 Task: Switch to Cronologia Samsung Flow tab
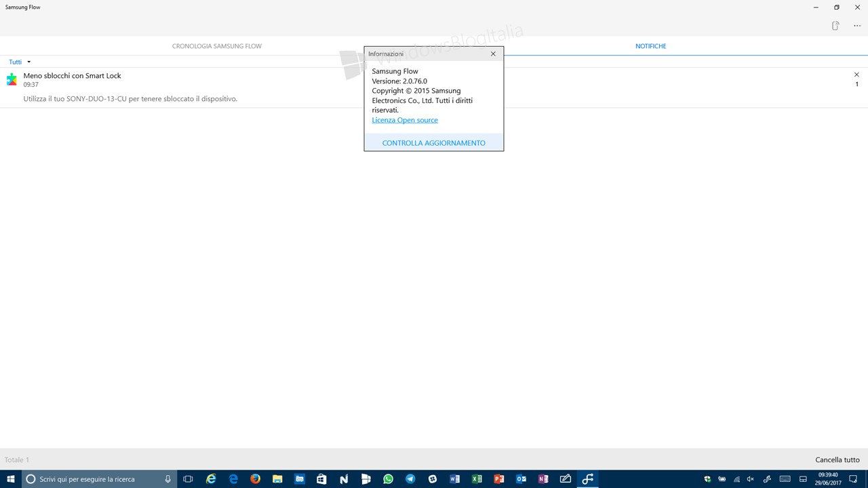tap(217, 46)
